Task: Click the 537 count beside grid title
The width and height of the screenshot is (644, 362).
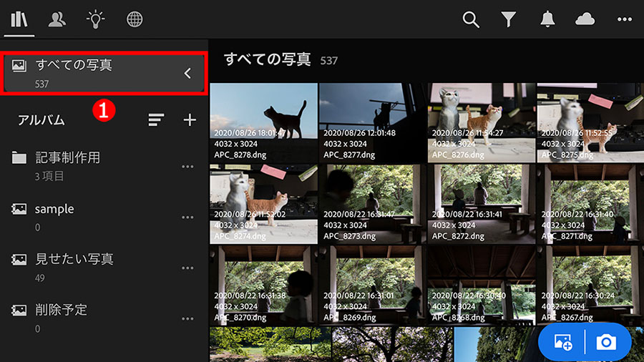Action: pyautogui.click(x=329, y=61)
